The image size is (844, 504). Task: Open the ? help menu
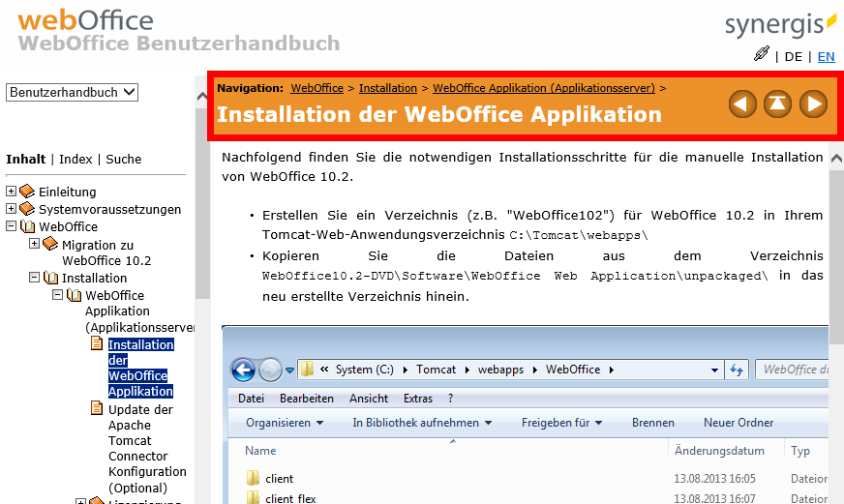450,399
